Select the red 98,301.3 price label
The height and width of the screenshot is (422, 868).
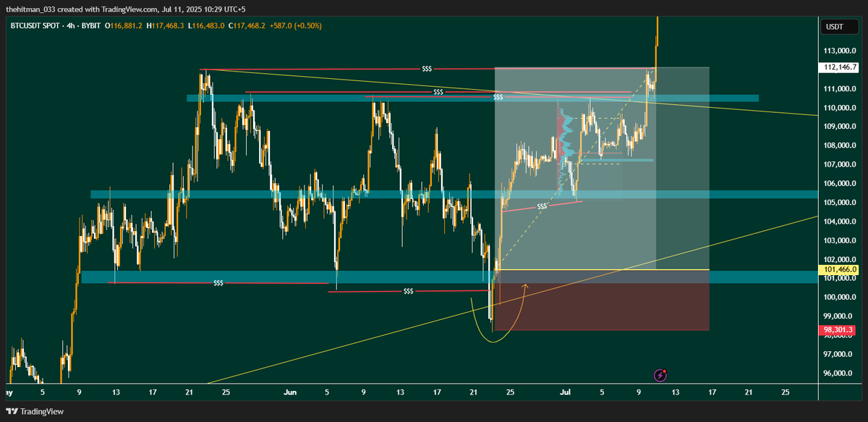pyautogui.click(x=838, y=330)
